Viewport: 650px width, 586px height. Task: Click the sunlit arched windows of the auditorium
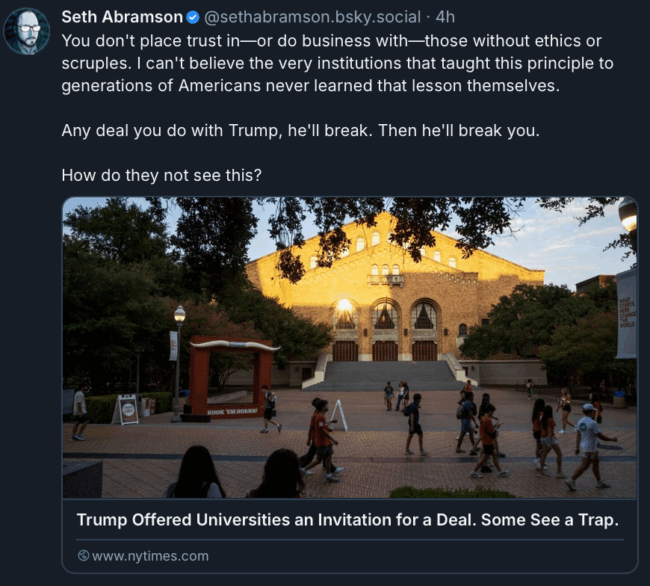pos(385,315)
